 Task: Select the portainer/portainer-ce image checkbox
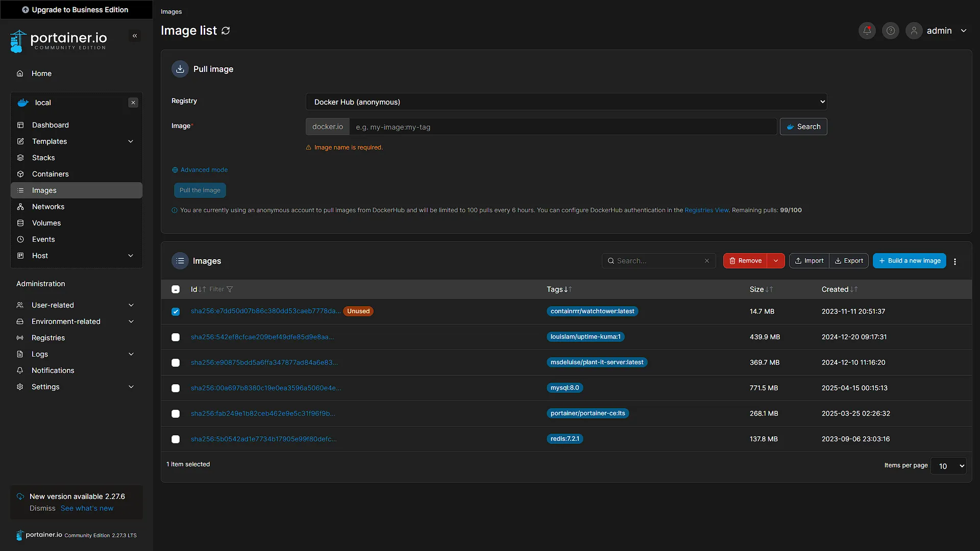[176, 414]
